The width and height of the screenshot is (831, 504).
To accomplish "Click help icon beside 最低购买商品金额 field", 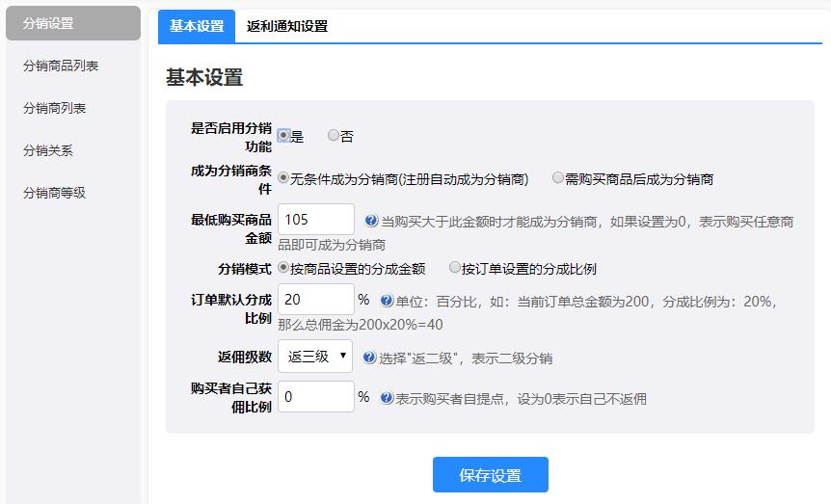I will click(371, 221).
